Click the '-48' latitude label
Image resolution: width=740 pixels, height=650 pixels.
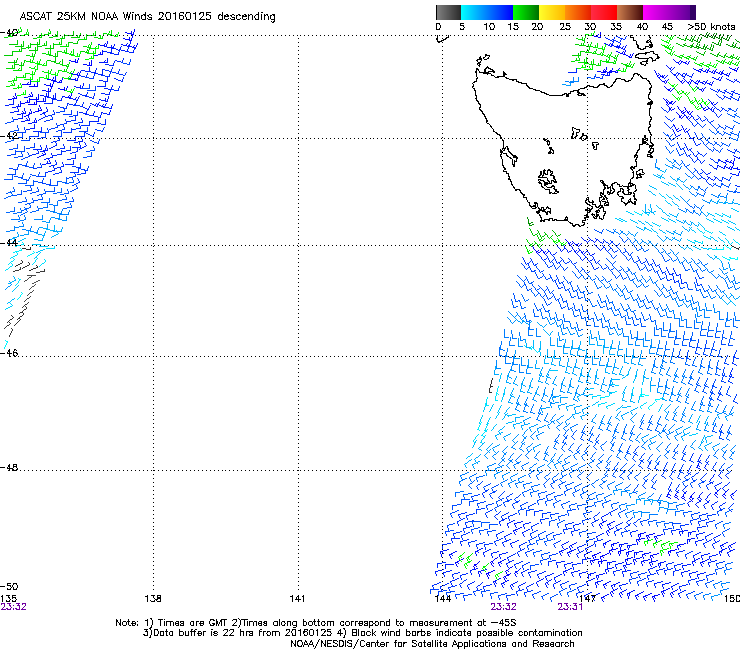click(x=9, y=467)
